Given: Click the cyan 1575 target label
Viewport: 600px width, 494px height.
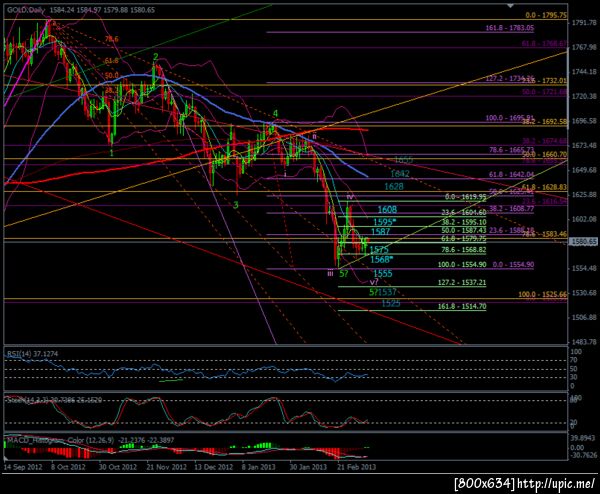Looking at the screenshot, I should tap(379, 250).
